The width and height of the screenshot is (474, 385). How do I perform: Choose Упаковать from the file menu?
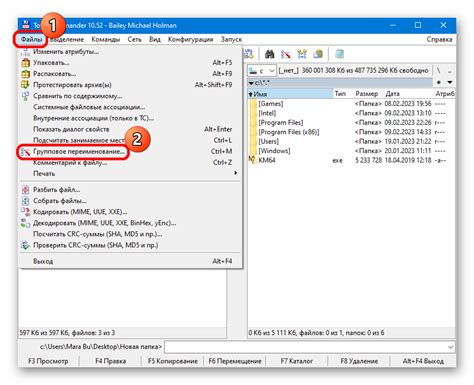pyautogui.click(x=130, y=63)
